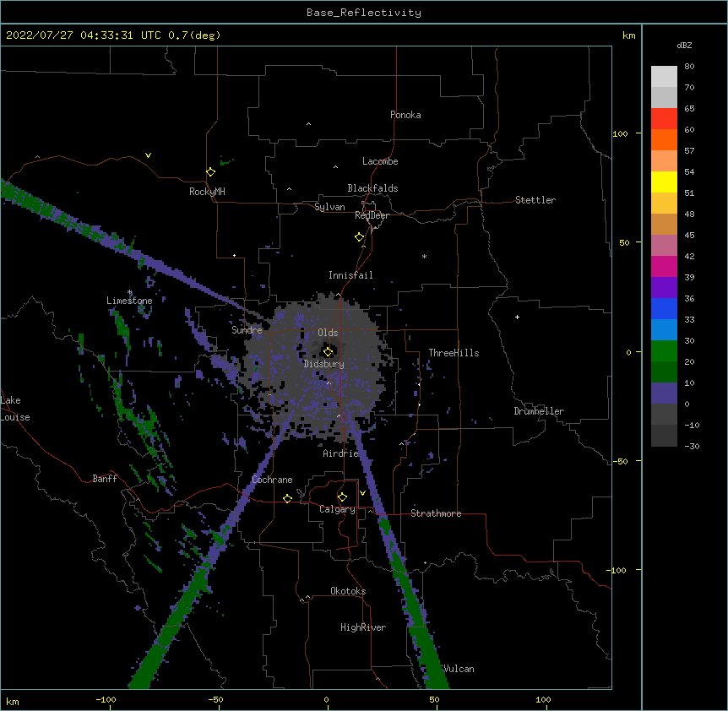This screenshot has width=728, height=711.
Task: Pick the yellow 51-54 dBZ legend swatch
Action: coord(664,182)
